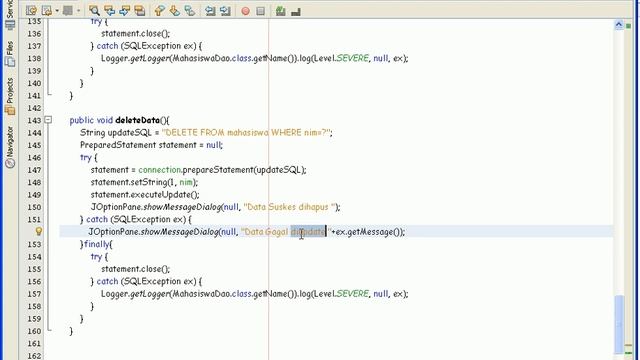This screenshot has width=640, height=360.
Task: Click the "DELETE FROM mahasiswa WHERE nim=?" string
Action: click(x=245, y=133)
